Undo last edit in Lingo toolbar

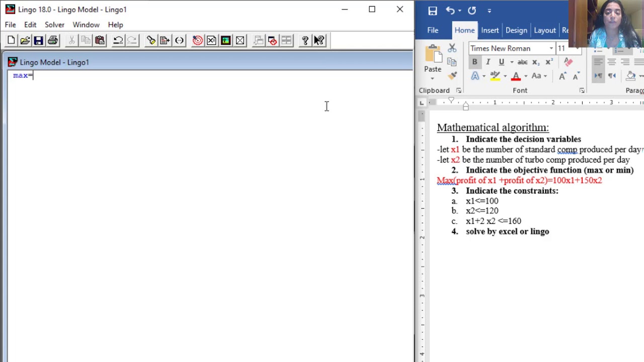coord(118,41)
